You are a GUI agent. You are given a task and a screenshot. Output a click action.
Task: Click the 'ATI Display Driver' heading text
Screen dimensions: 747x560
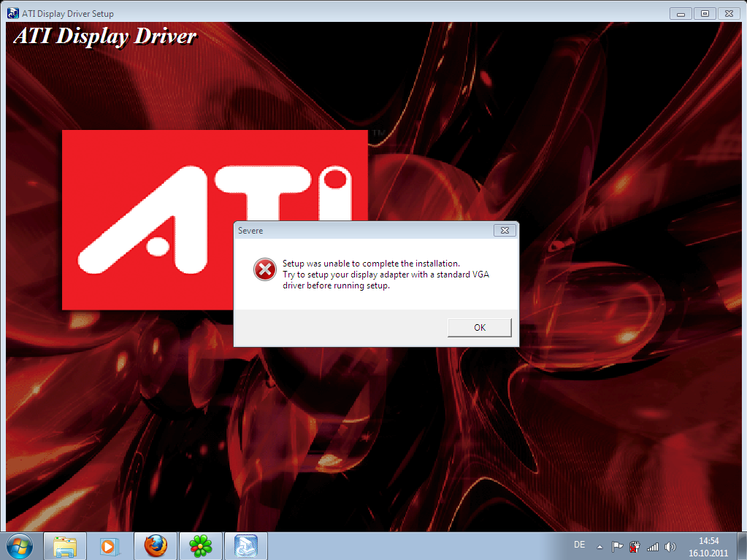click(x=105, y=37)
